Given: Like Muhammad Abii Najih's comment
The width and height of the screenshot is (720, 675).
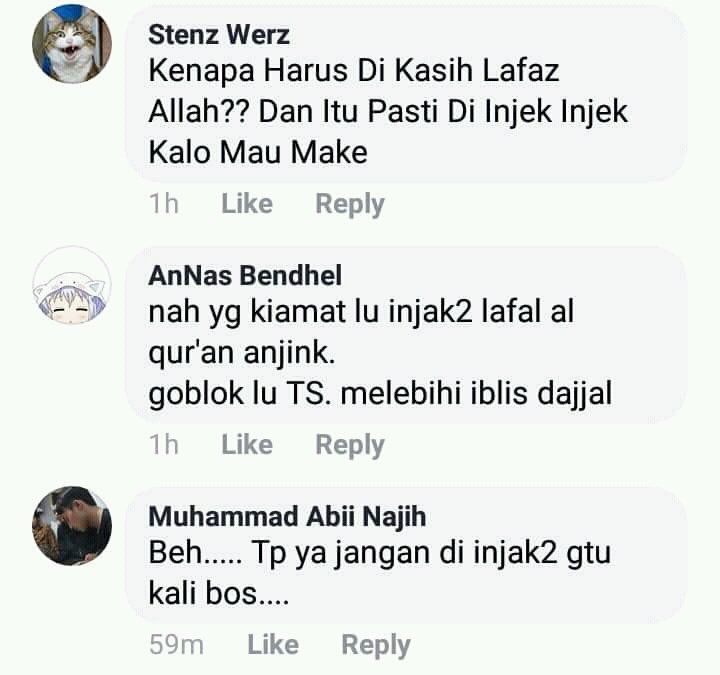Looking at the screenshot, I should coord(273,645).
